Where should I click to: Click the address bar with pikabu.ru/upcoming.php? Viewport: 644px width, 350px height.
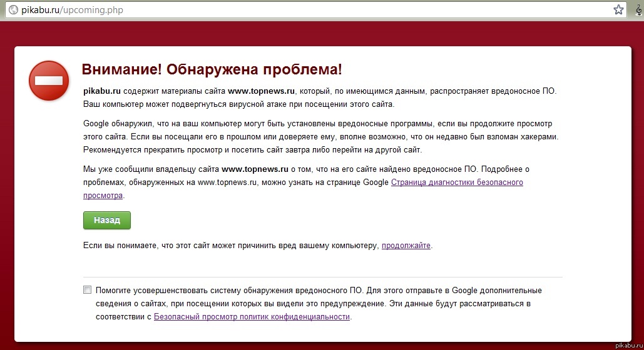coord(315,9)
